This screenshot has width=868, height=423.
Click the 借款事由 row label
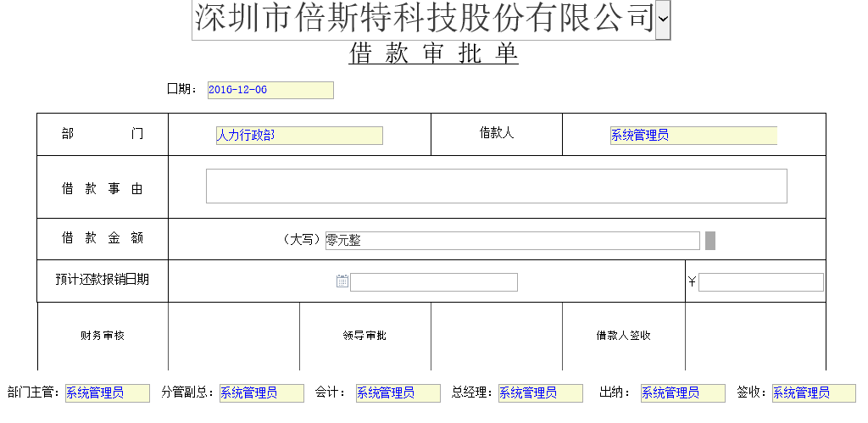pos(103,189)
